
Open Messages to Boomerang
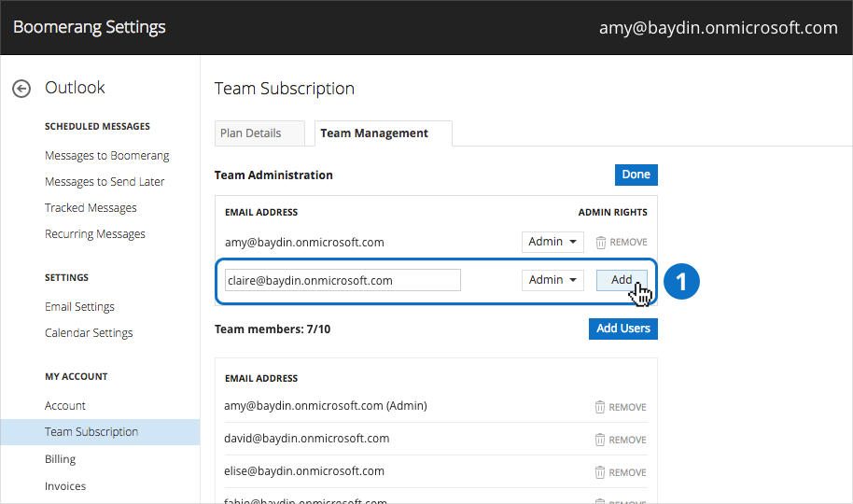click(106, 156)
